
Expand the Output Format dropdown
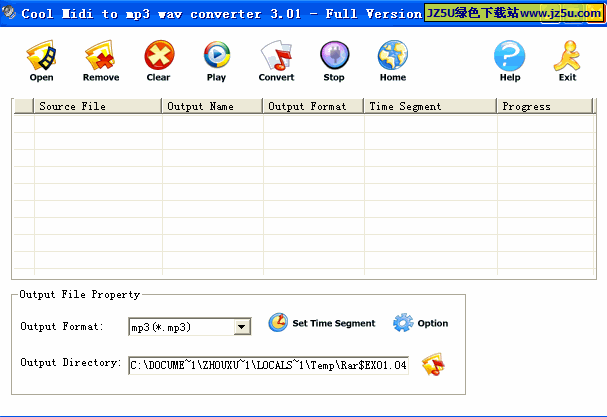[241, 327]
